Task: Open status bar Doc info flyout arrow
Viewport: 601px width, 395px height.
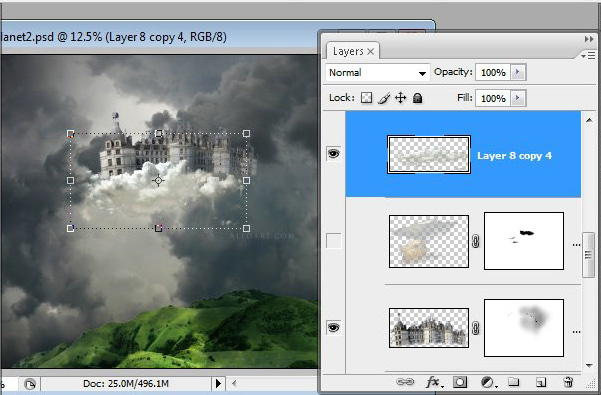Action: [218, 383]
